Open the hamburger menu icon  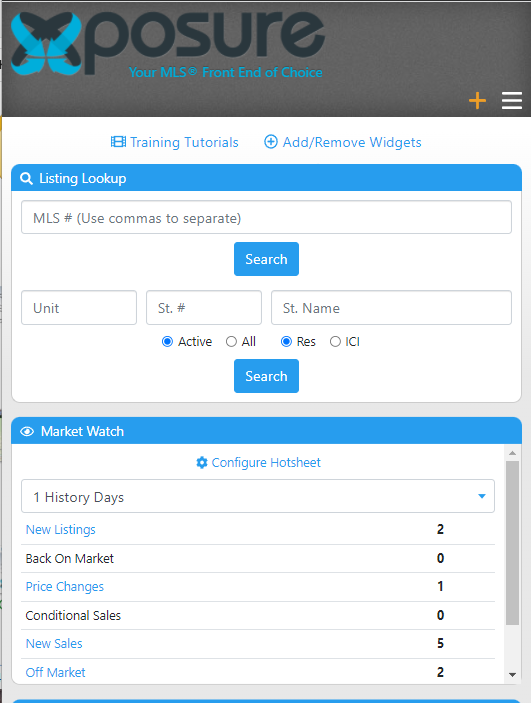pyautogui.click(x=512, y=100)
